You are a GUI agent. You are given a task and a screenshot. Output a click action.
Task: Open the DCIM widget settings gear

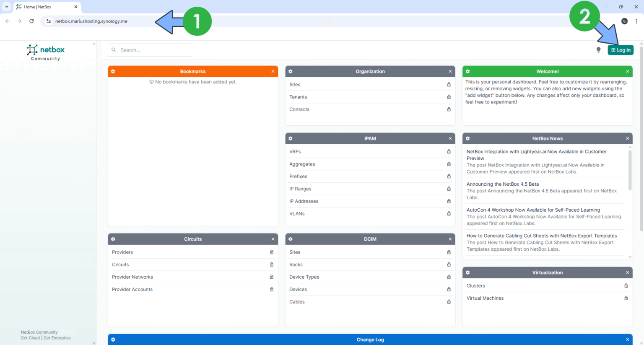pos(290,239)
